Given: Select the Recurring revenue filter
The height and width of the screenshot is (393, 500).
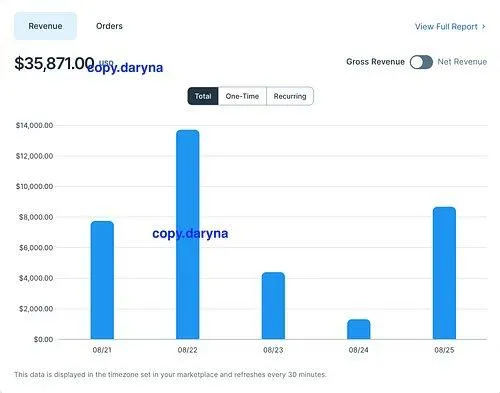Looking at the screenshot, I should click(x=290, y=96).
